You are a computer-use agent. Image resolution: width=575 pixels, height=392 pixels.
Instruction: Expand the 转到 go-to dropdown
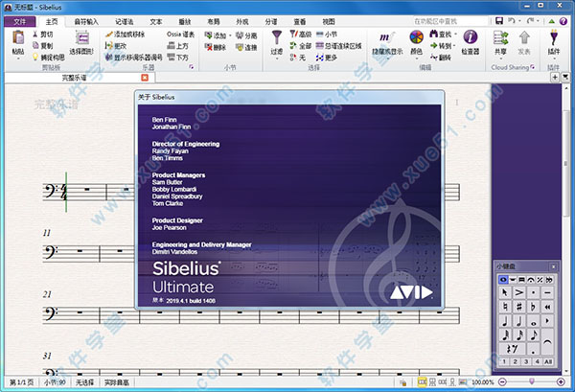tap(446, 44)
